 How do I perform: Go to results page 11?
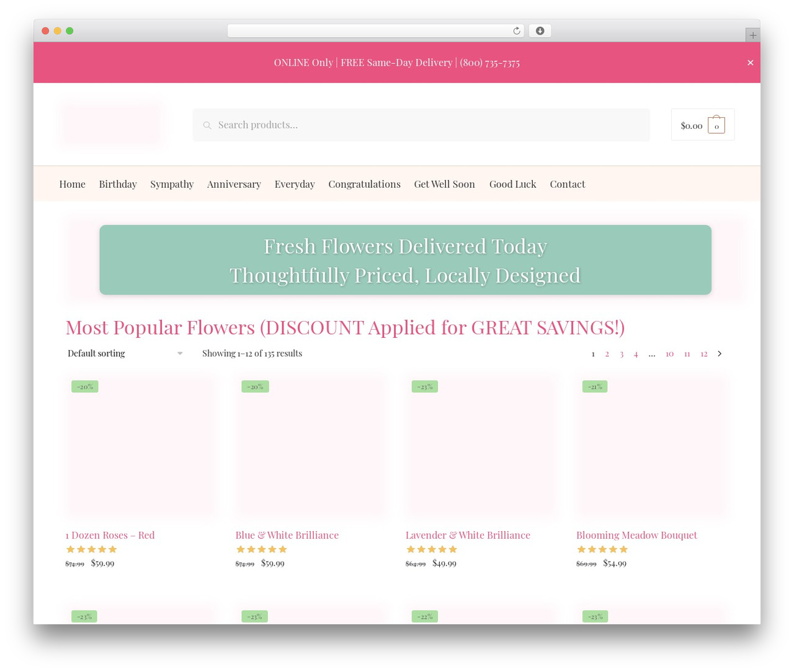(687, 353)
